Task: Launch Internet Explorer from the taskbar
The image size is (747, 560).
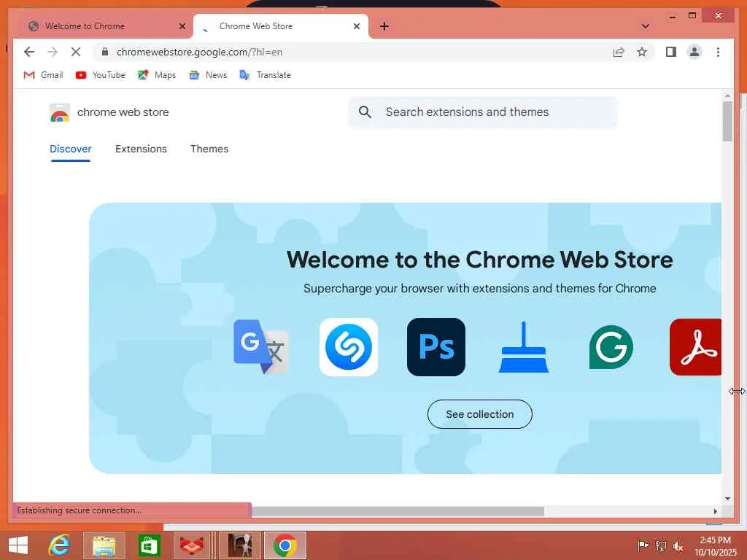Action: [60, 545]
